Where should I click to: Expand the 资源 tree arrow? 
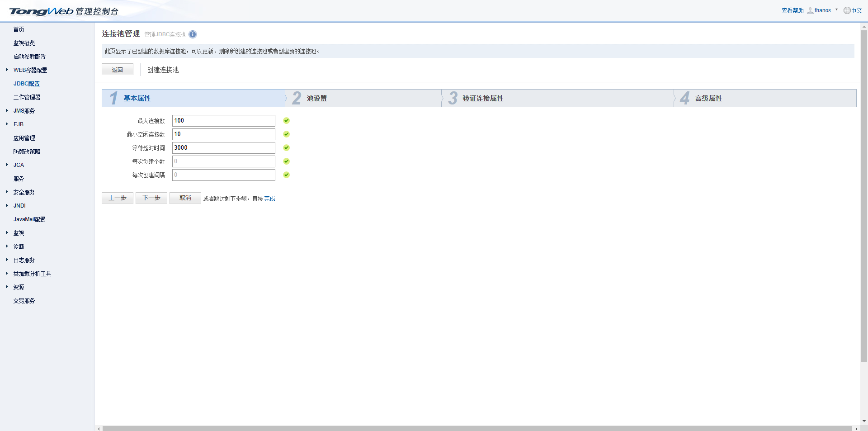pyautogui.click(x=7, y=287)
